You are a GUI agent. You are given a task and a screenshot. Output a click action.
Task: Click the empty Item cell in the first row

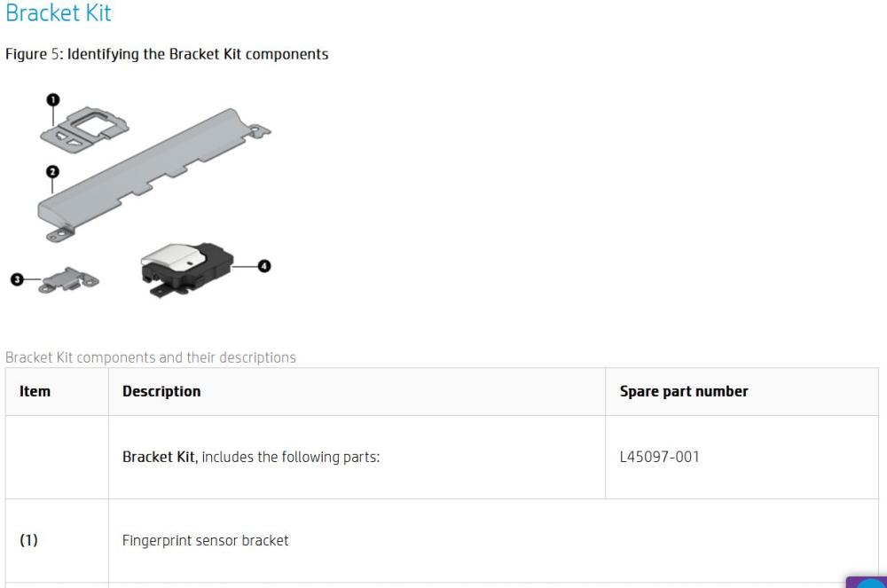57,458
